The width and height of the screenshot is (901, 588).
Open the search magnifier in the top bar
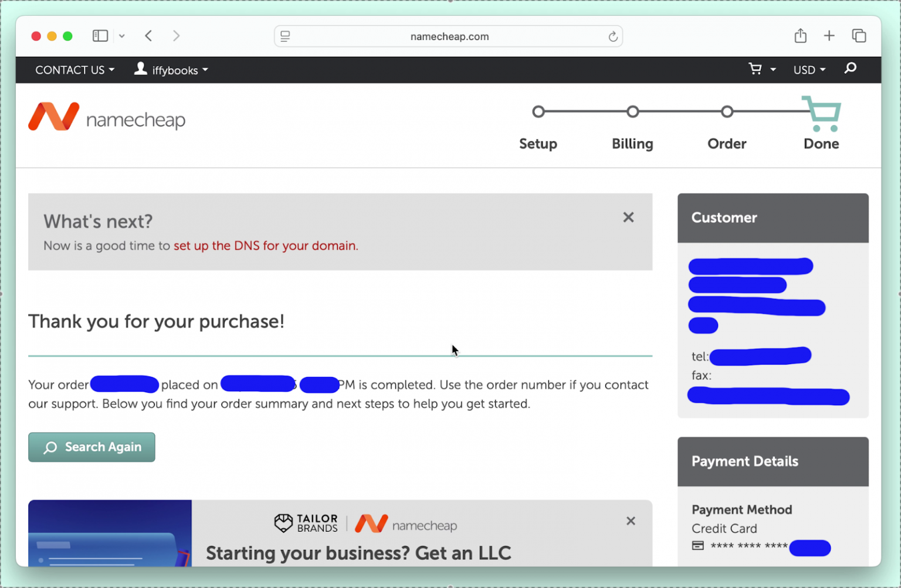point(850,69)
